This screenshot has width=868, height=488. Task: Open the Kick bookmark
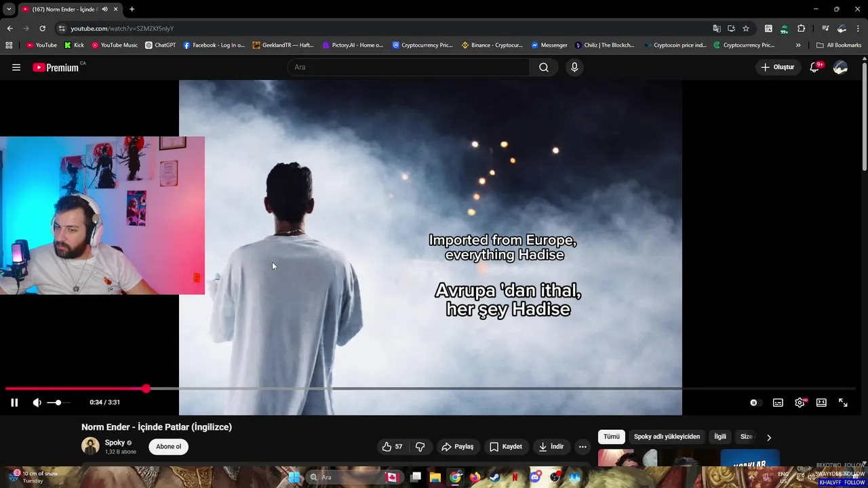coord(74,45)
